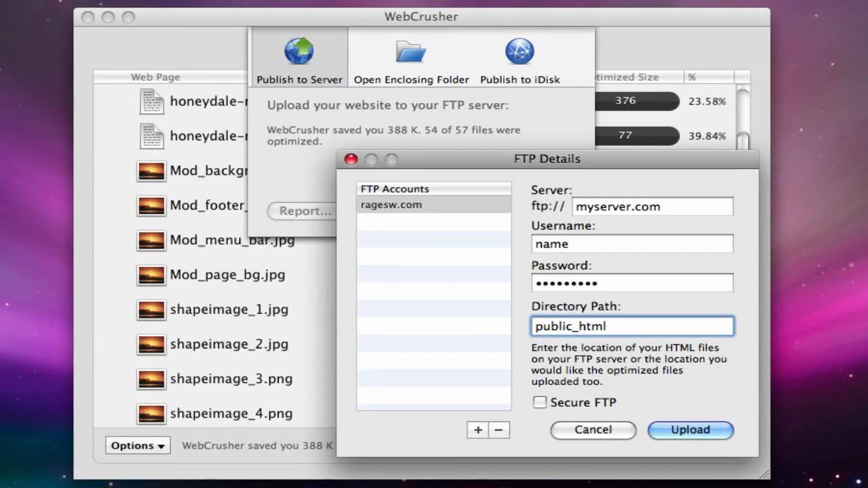Click the Mod_menu_bar.jpg thumbnail icon
This screenshot has height=488, width=868.
pos(151,240)
